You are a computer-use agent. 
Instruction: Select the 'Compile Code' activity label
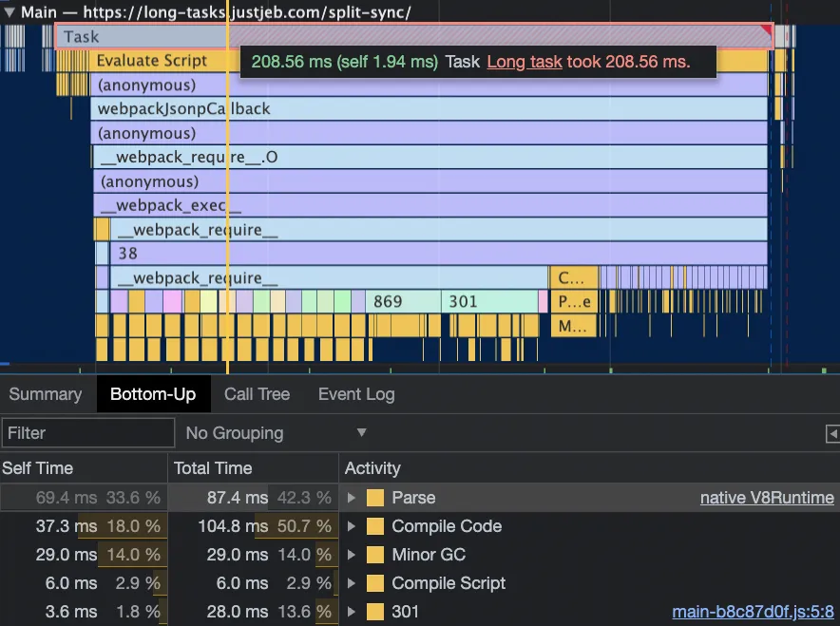(447, 526)
